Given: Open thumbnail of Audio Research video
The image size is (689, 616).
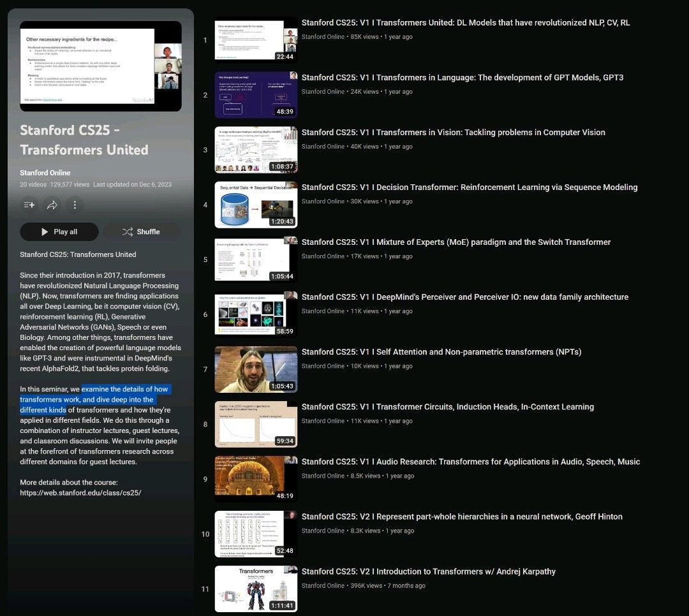Looking at the screenshot, I should (256, 480).
